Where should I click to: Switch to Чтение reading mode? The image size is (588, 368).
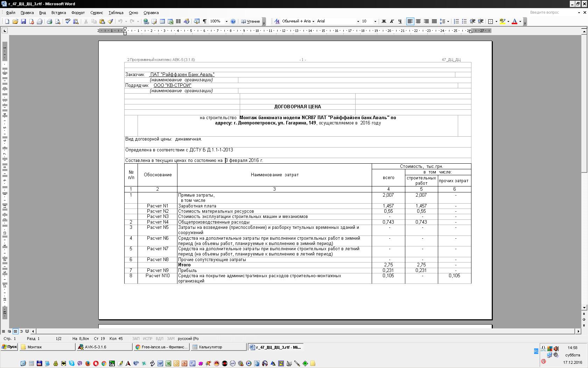pos(251,21)
